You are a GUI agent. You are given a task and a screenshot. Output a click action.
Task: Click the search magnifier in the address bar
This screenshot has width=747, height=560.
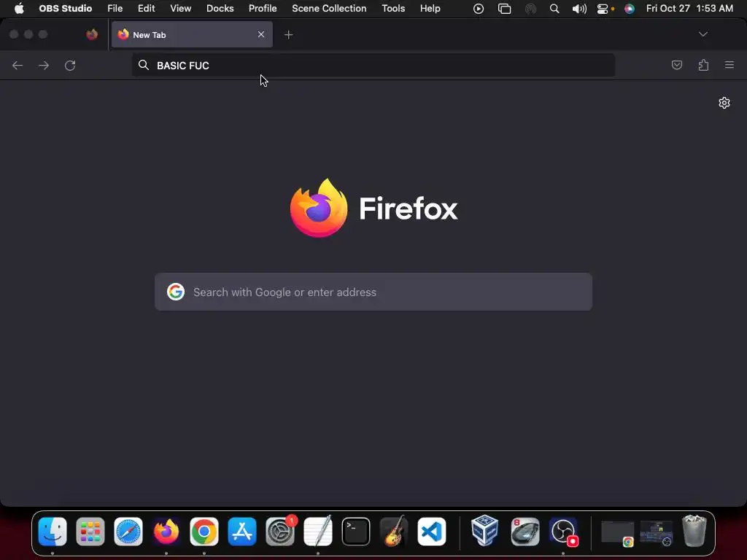point(144,65)
